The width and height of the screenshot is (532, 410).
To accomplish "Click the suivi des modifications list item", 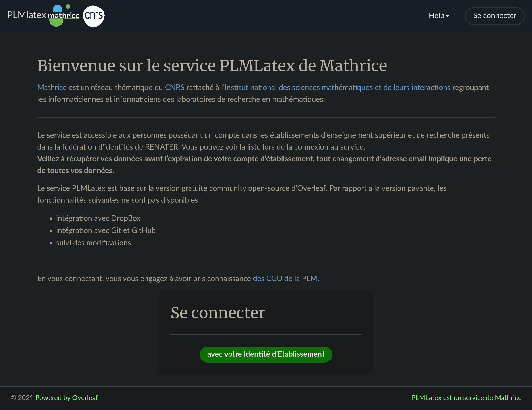I will [x=93, y=243].
